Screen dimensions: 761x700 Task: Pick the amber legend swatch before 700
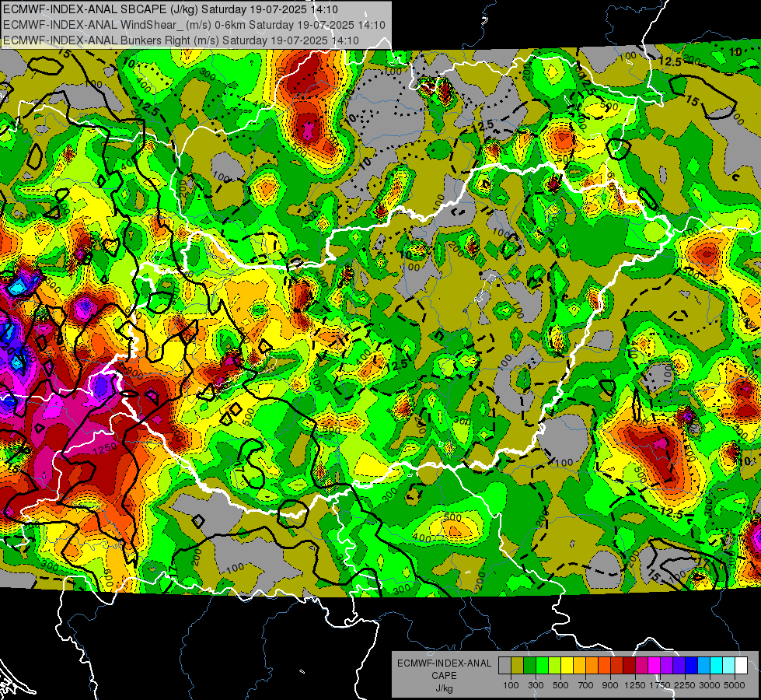coord(579,666)
